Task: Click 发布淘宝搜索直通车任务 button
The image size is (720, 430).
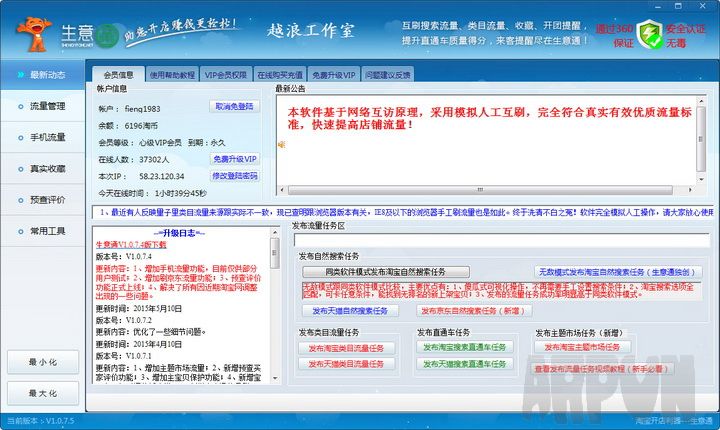Action: (465, 347)
